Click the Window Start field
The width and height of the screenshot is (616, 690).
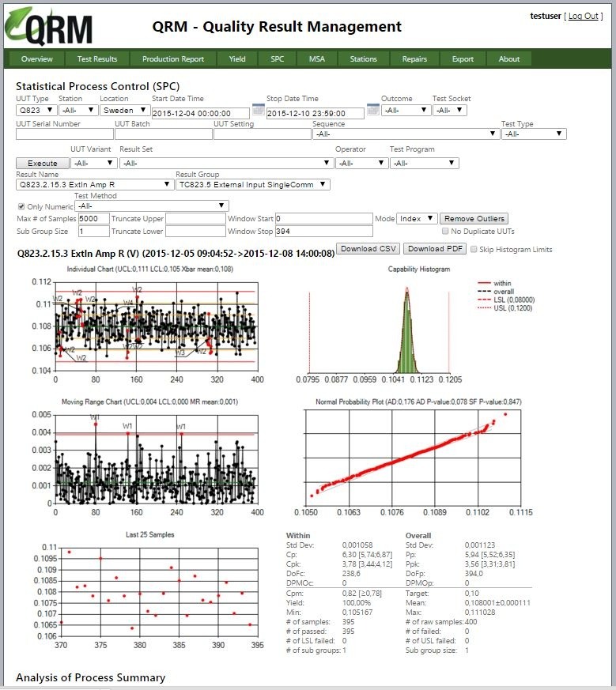coord(324,219)
